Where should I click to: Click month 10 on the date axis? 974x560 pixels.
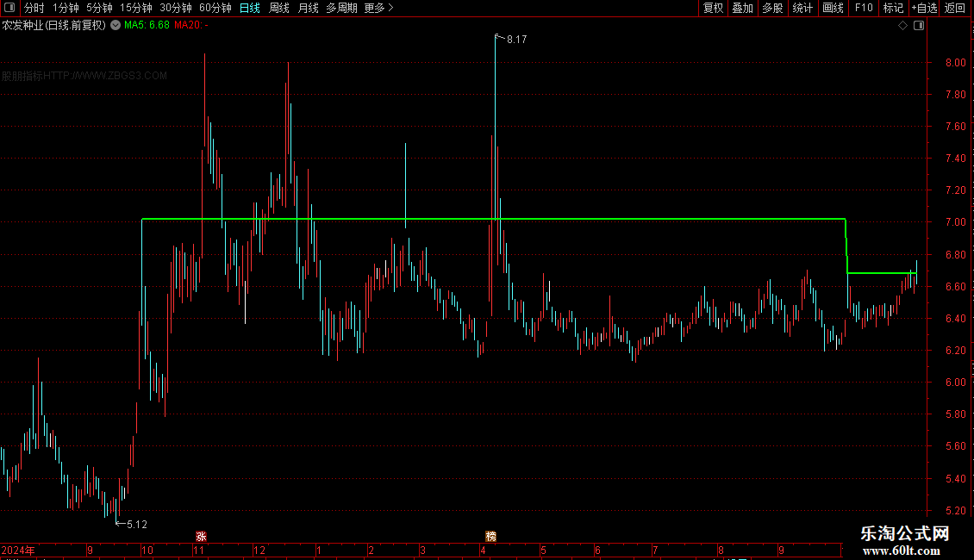click(x=147, y=551)
